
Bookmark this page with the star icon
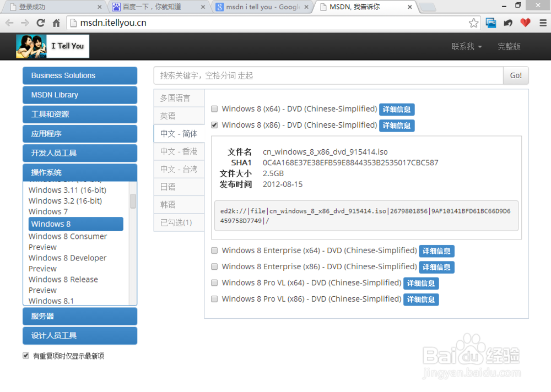coord(473,23)
